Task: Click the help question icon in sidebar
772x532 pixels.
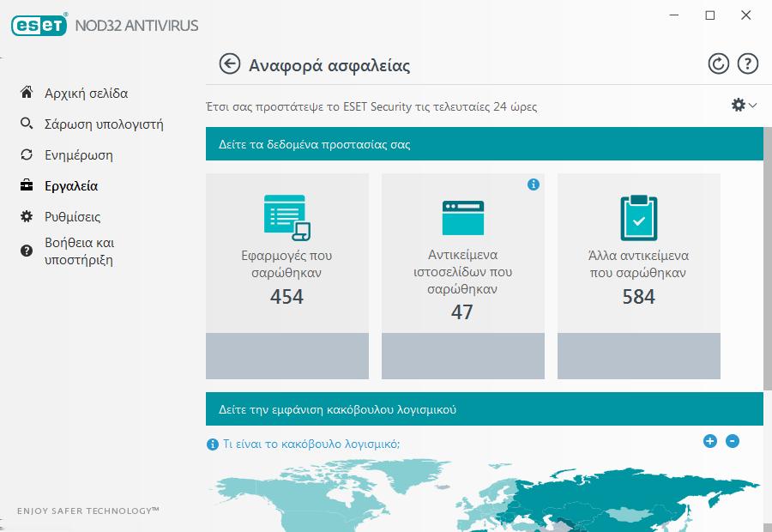Action: (x=27, y=251)
